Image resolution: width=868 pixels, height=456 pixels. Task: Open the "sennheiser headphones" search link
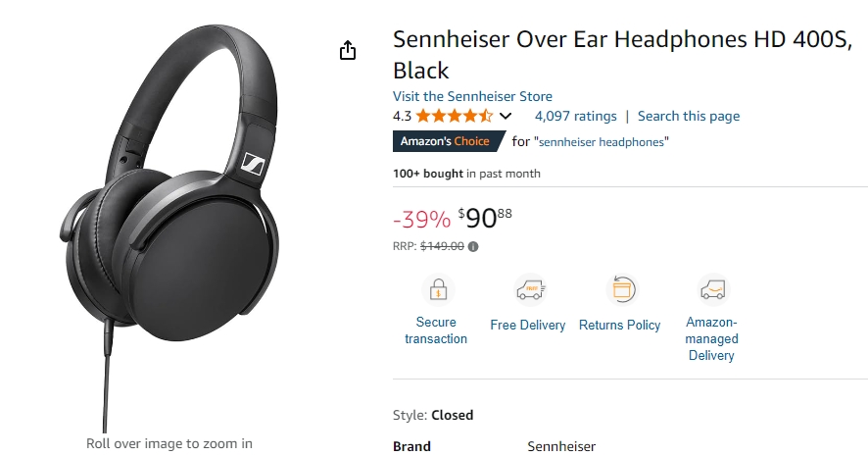coord(602,142)
